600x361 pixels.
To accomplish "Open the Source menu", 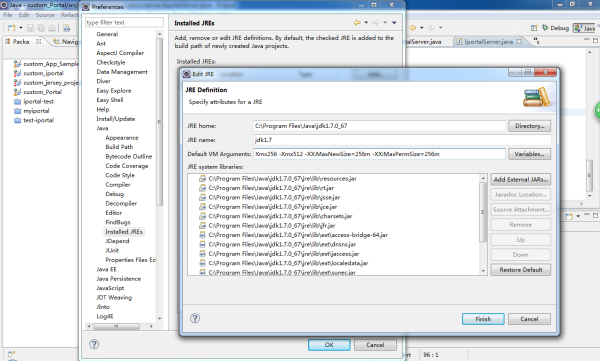I will tap(45, 15).
